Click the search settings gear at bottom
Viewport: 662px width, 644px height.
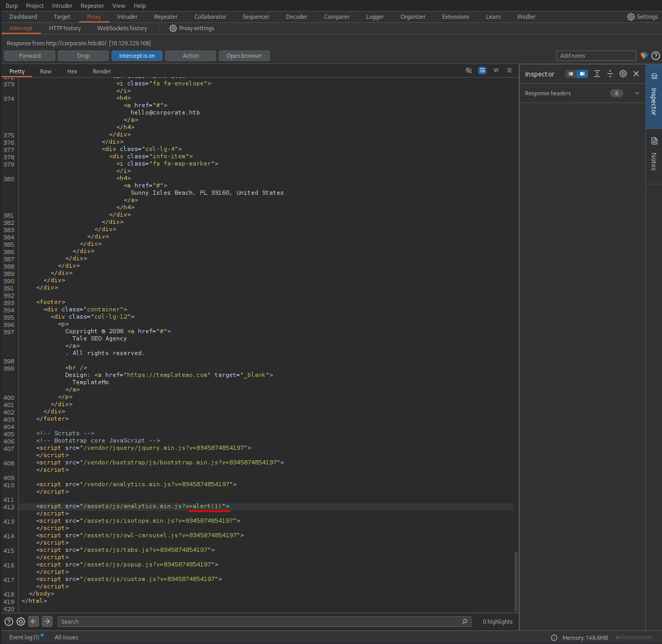coord(21,622)
